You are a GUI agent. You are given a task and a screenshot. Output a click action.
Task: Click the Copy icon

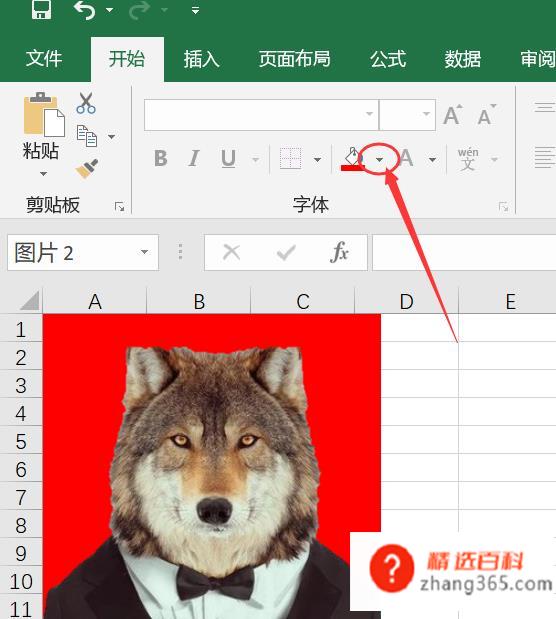pos(86,136)
